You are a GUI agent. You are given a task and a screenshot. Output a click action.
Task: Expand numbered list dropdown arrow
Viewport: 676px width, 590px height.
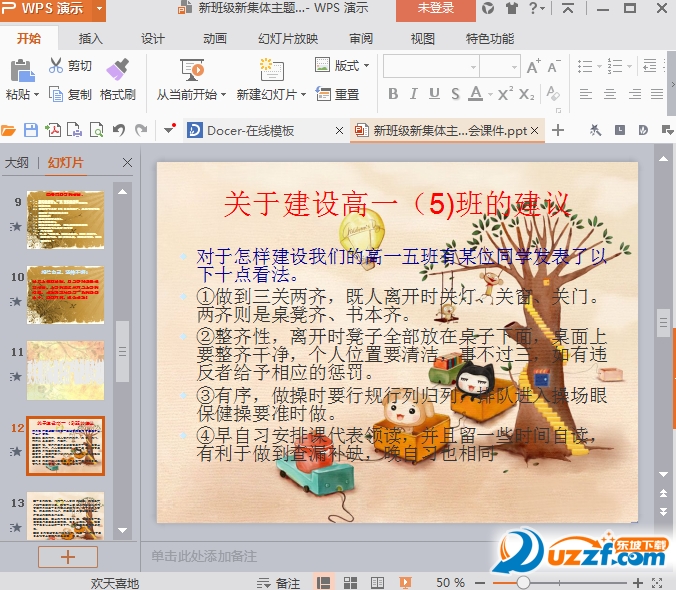[x=629, y=66]
